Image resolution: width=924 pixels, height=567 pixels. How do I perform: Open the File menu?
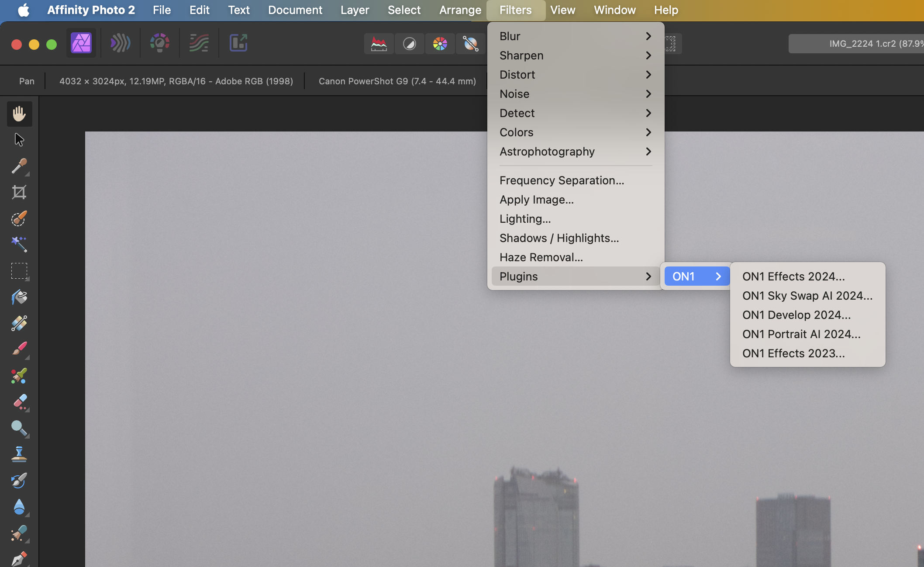(x=162, y=10)
